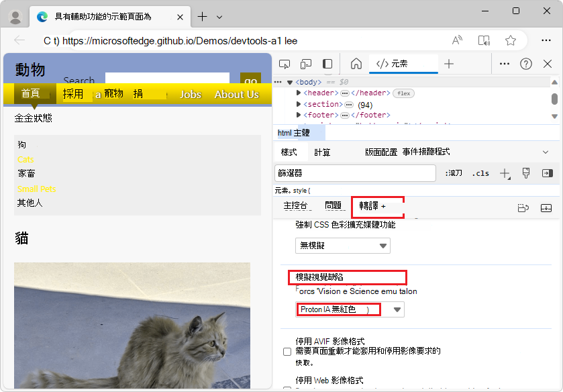Activate the inspect element tool icon
563x392 pixels.
click(285, 64)
